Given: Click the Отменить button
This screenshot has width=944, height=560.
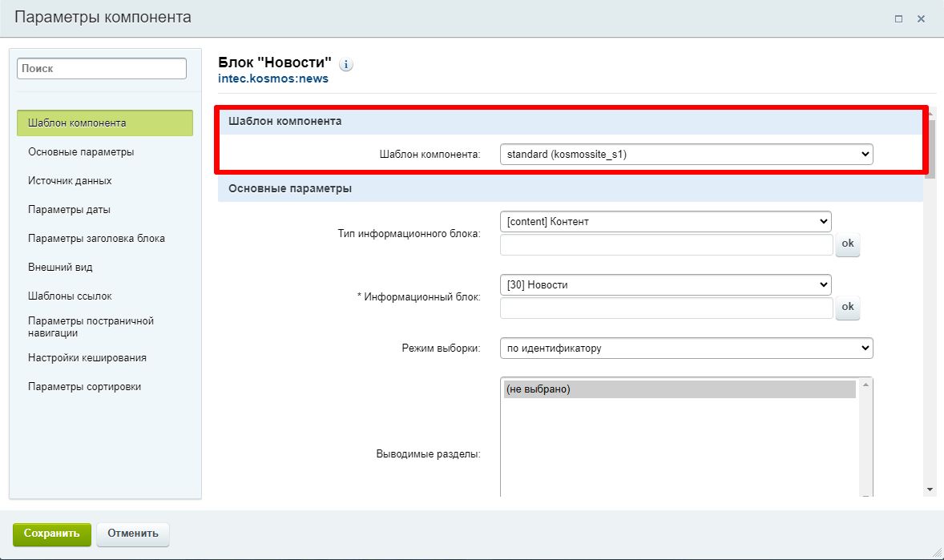Looking at the screenshot, I should coord(133,534).
